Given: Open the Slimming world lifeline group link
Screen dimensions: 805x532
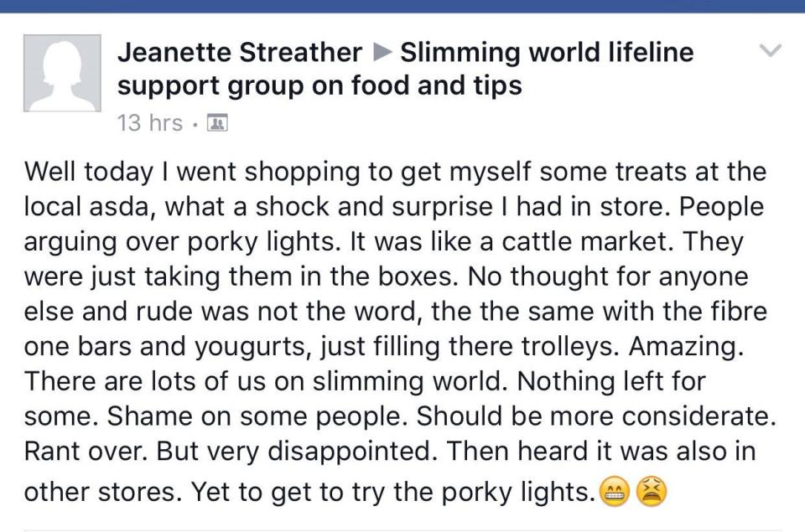Looking at the screenshot, I should pyautogui.click(x=547, y=52).
